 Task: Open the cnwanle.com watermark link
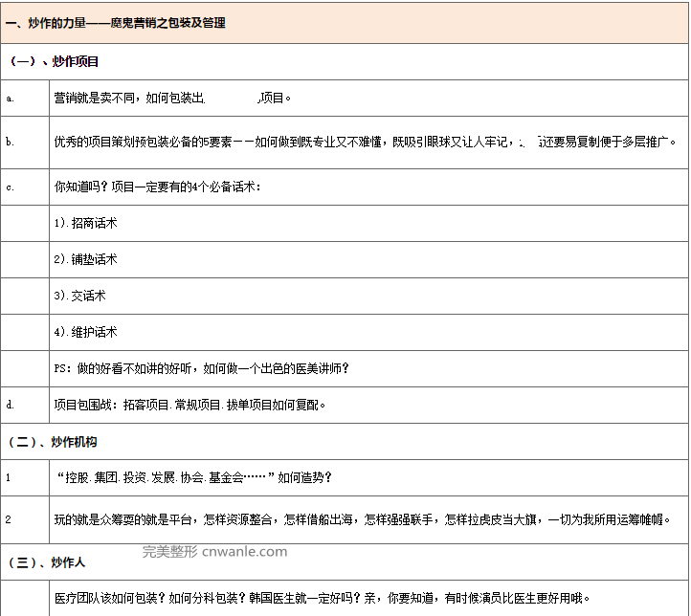(x=215, y=551)
